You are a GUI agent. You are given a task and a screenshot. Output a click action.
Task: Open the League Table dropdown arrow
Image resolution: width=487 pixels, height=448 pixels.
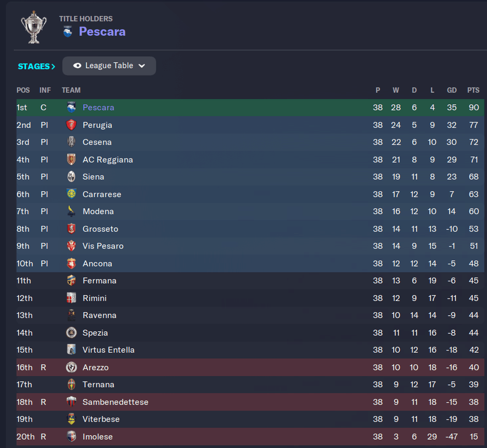point(142,66)
